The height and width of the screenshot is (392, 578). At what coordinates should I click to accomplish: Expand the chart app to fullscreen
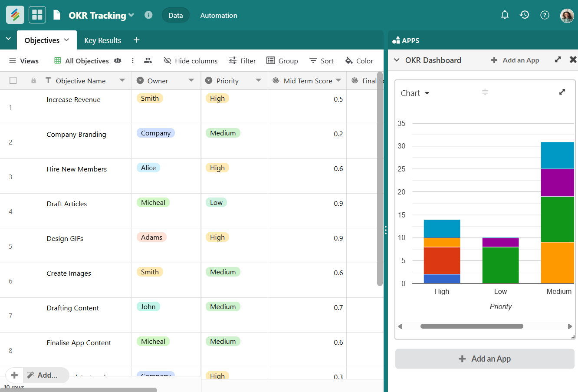(x=562, y=92)
